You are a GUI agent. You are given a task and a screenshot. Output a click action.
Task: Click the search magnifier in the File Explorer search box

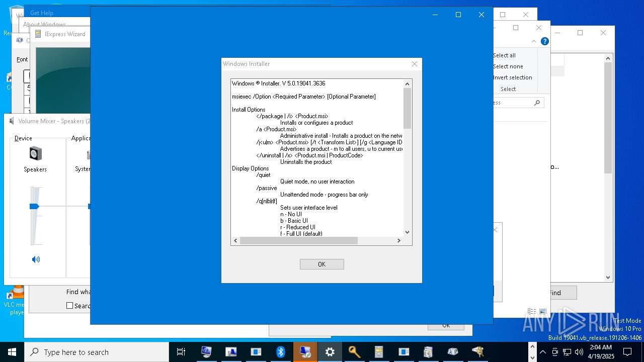click(x=537, y=103)
